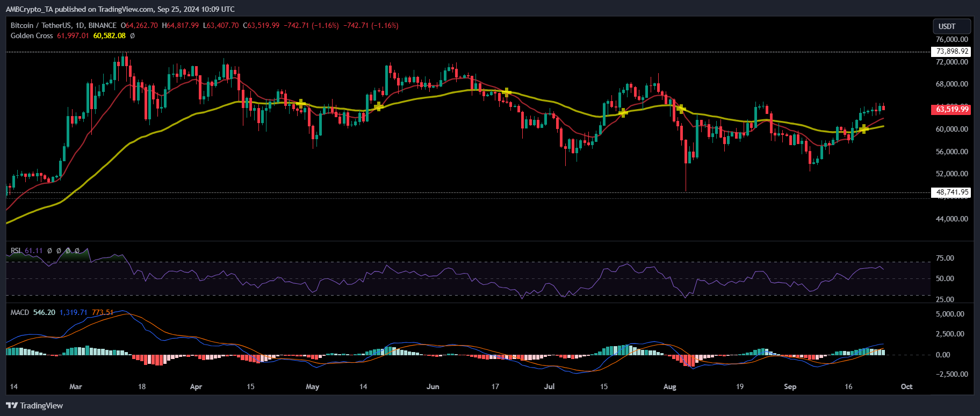980x416 pixels.
Task: Click the 76,000.00 price axis label
Action: [952, 39]
